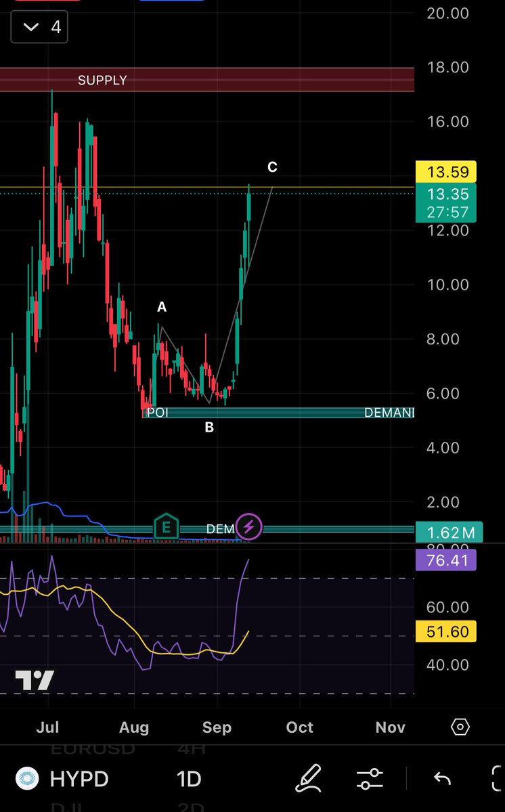Open the HYPD symbol search
This screenshot has height=812, width=505.
tap(79, 779)
